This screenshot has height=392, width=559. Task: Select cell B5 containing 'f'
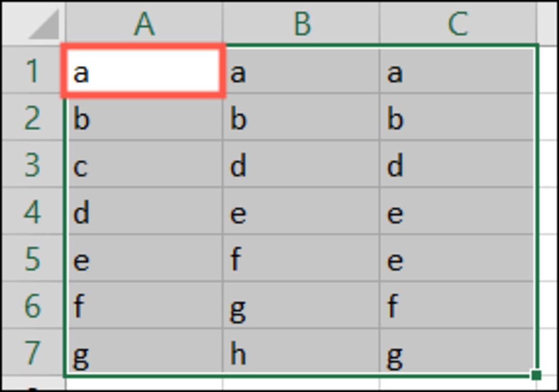tap(301, 258)
